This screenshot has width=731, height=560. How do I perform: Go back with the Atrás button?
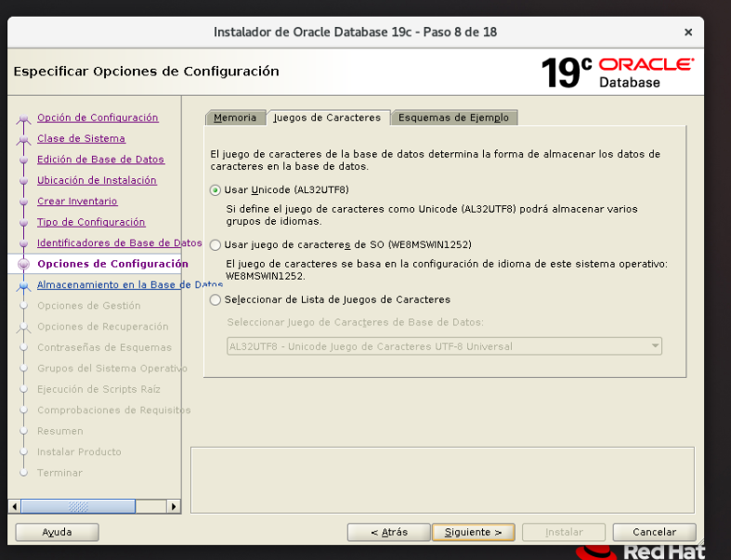pos(389,532)
